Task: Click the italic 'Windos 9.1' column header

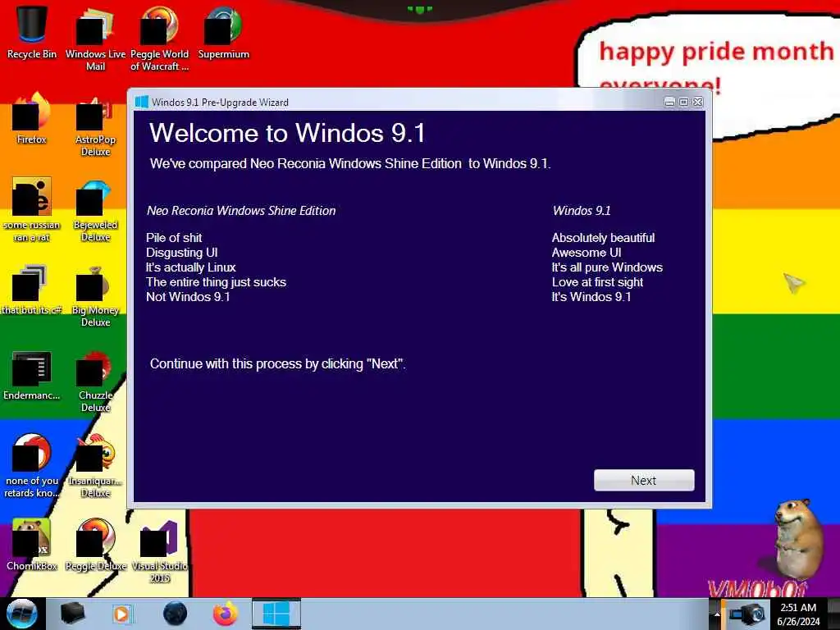Action: (582, 211)
